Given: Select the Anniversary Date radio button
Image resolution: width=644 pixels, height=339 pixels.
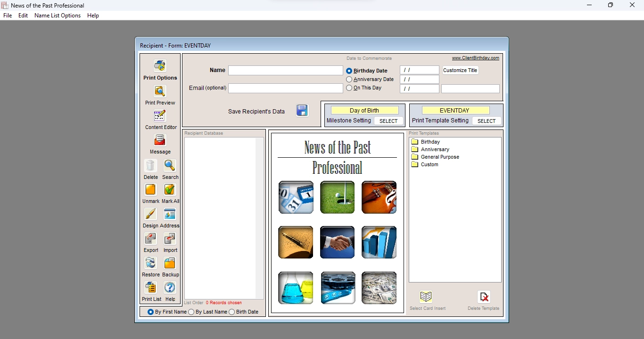Looking at the screenshot, I should pos(348,79).
